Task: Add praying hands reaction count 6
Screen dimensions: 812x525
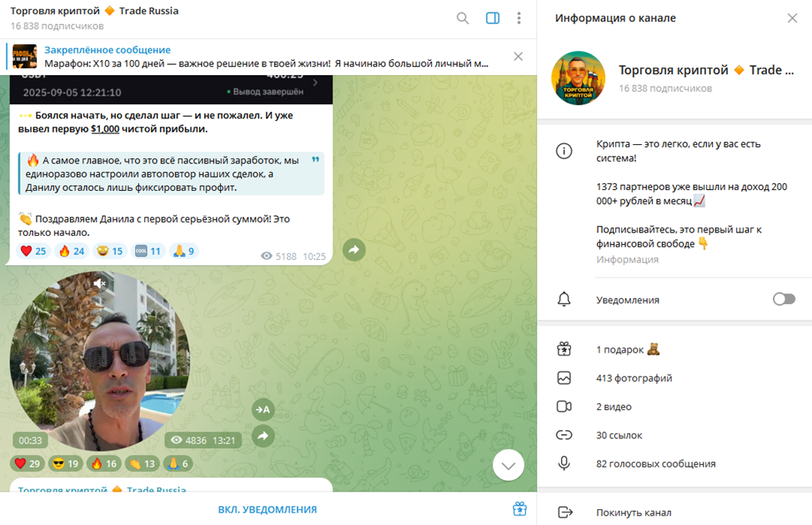Action: point(178,463)
